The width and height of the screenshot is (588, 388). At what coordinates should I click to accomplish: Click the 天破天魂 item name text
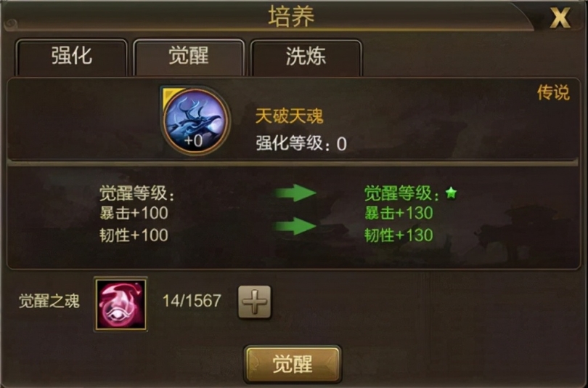pos(289,116)
